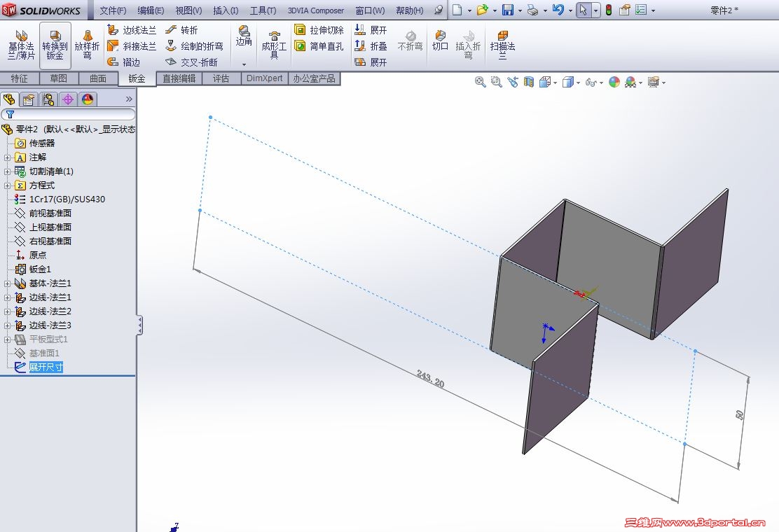Expand the 平板型式1 flat pattern node
Image resolution: width=779 pixels, height=532 pixels.
[7, 339]
